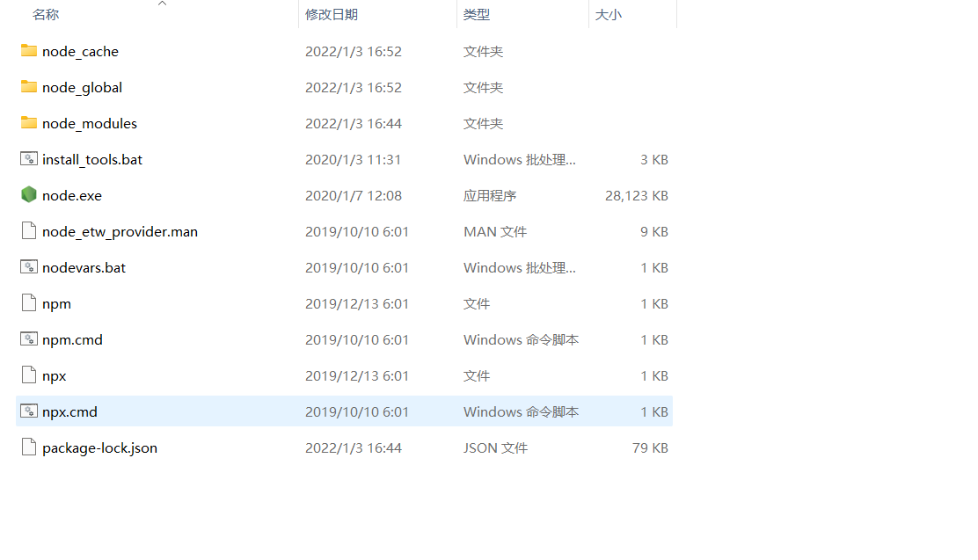Click the green node.exe application icon
978x560 pixels.
(x=29, y=194)
